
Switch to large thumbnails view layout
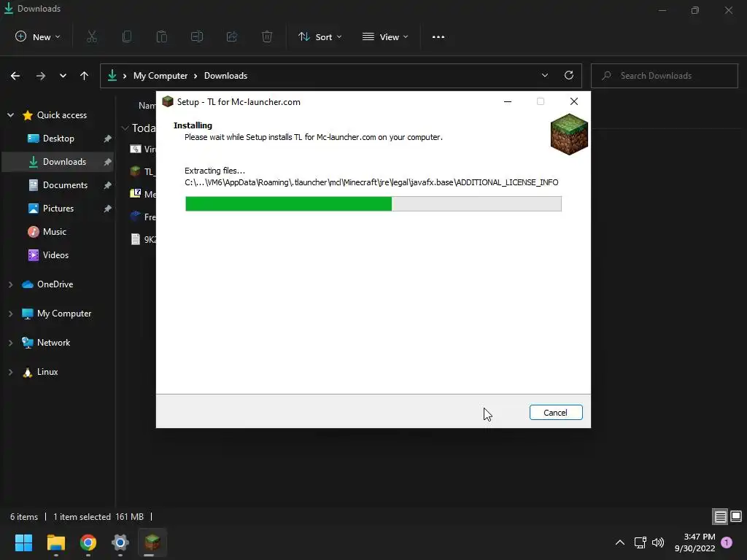tap(736, 516)
